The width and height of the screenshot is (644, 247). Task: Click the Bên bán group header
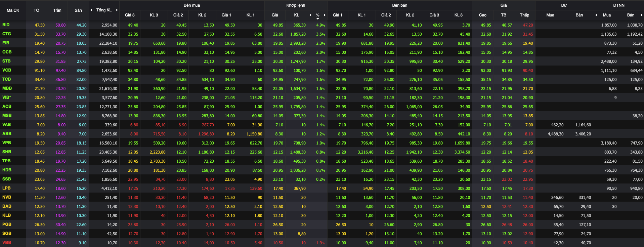point(400,5)
